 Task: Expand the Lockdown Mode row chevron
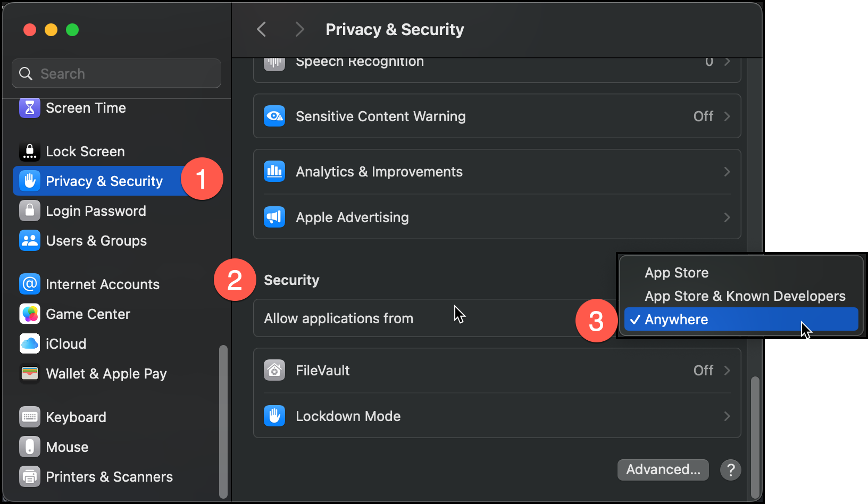(x=727, y=416)
